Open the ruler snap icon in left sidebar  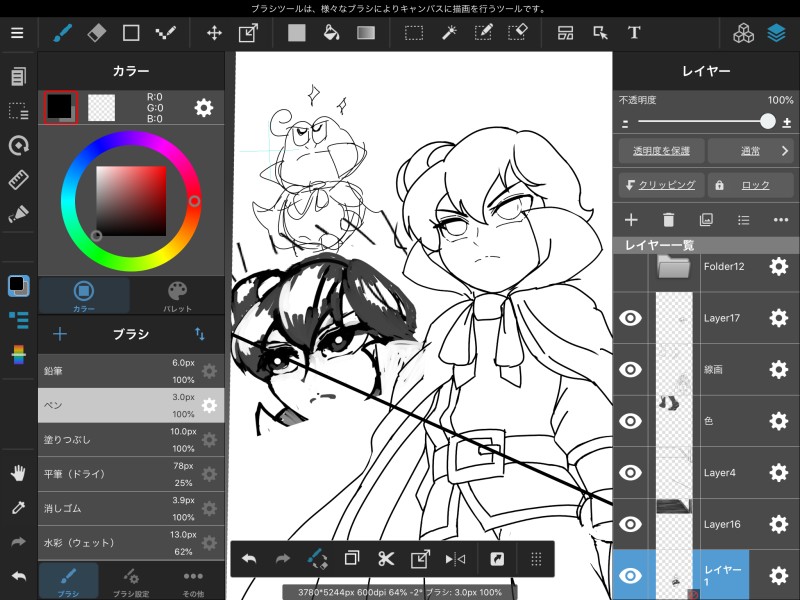coord(18,180)
